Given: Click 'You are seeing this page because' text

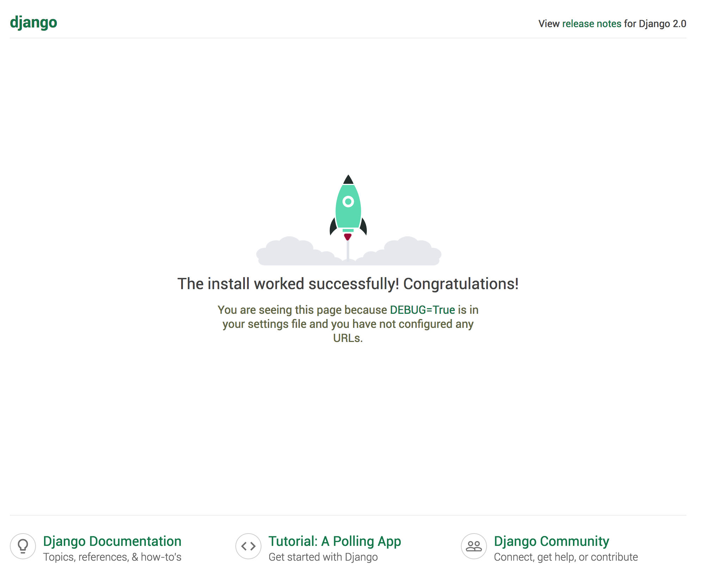Looking at the screenshot, I should (x=302, y=310).
